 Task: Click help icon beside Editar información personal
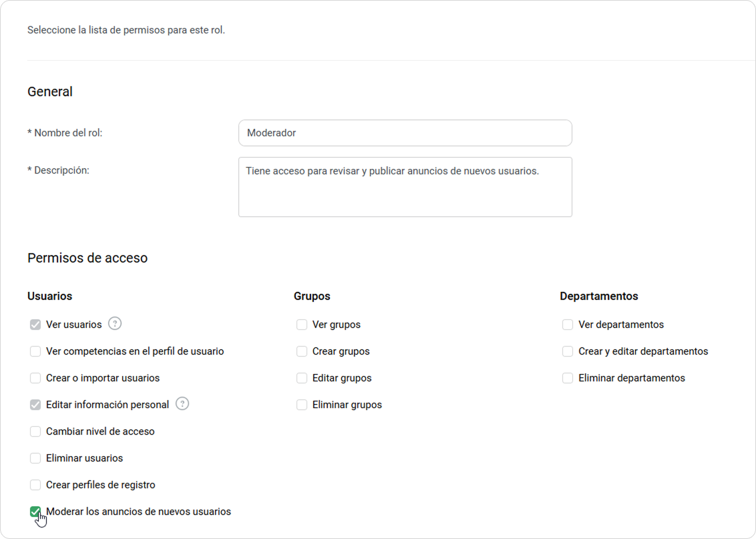point(182,404)
